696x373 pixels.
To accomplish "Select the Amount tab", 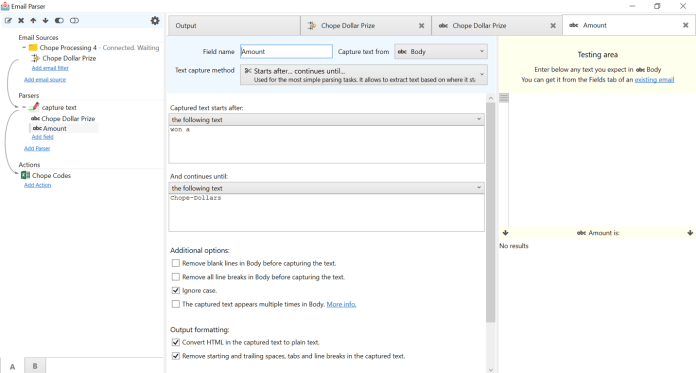I will click(x=628, y=25).
